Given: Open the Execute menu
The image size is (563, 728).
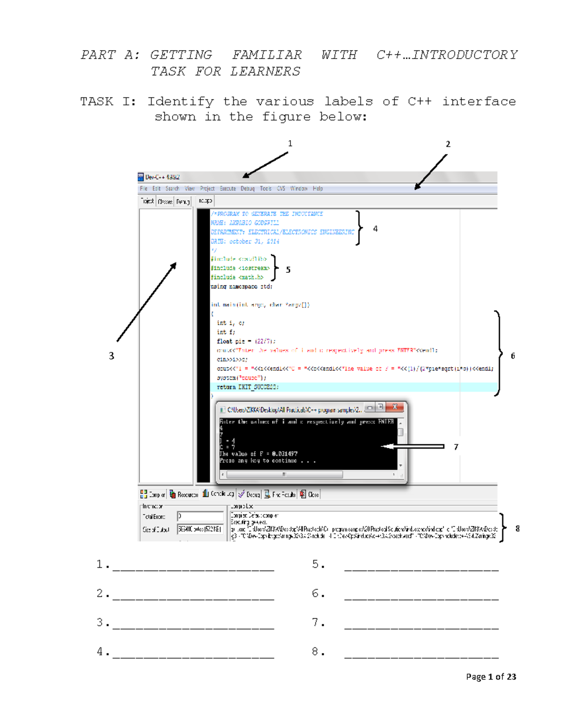Looking at the screenshot, I should coord(228,188).
